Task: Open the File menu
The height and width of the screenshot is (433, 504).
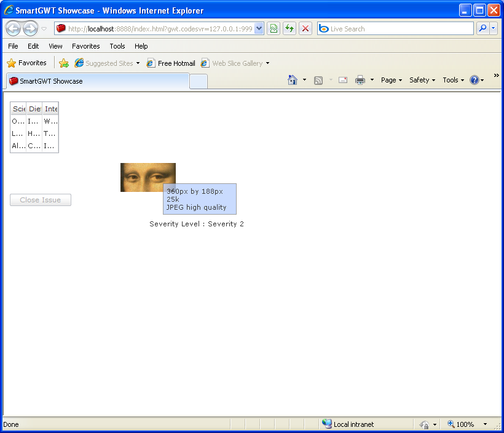Action: (13, 46)
